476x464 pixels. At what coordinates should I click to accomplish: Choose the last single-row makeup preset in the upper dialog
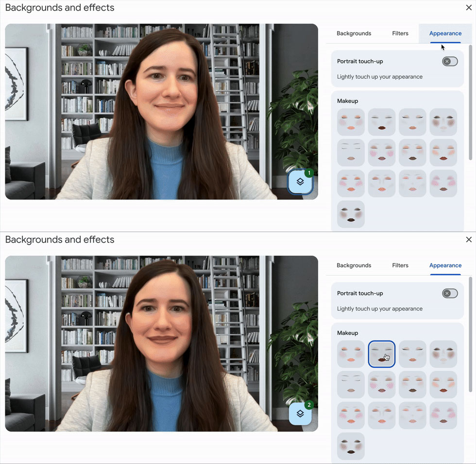(x=351, y=215)
